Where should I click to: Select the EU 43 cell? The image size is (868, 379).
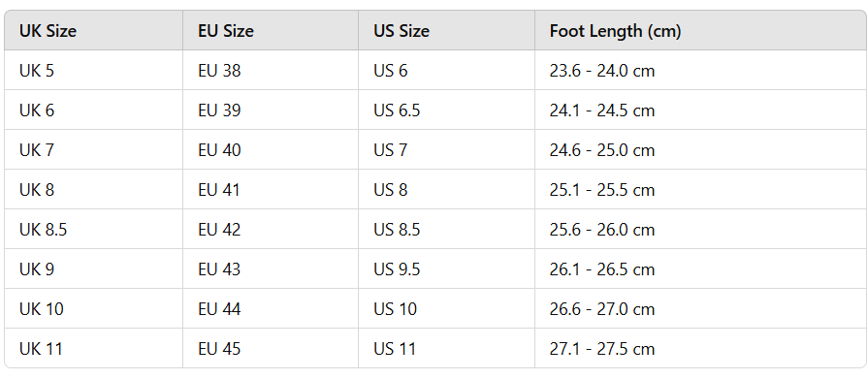271,268
